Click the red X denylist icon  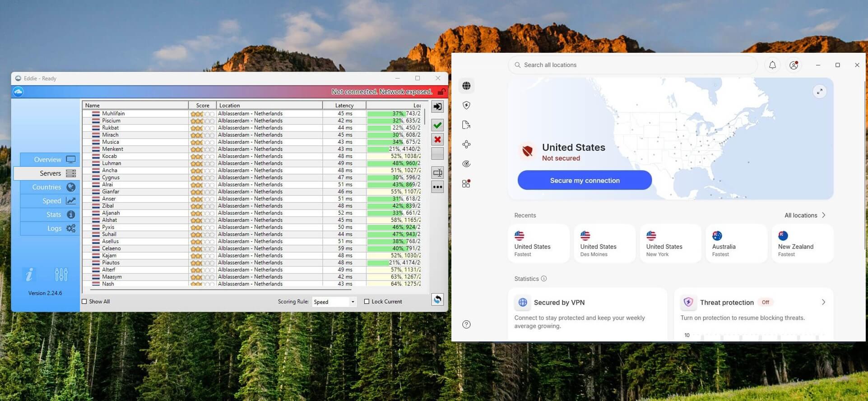point(437,139)
